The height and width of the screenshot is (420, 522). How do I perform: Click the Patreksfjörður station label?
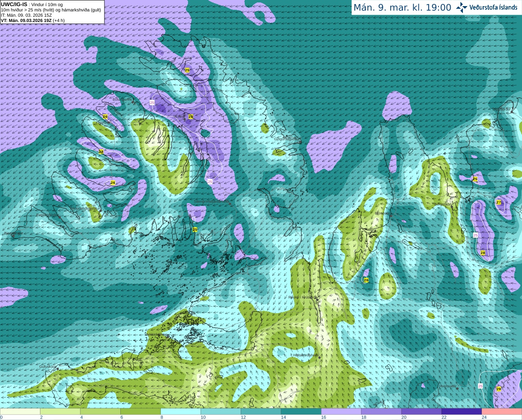[x=48, y=214]
